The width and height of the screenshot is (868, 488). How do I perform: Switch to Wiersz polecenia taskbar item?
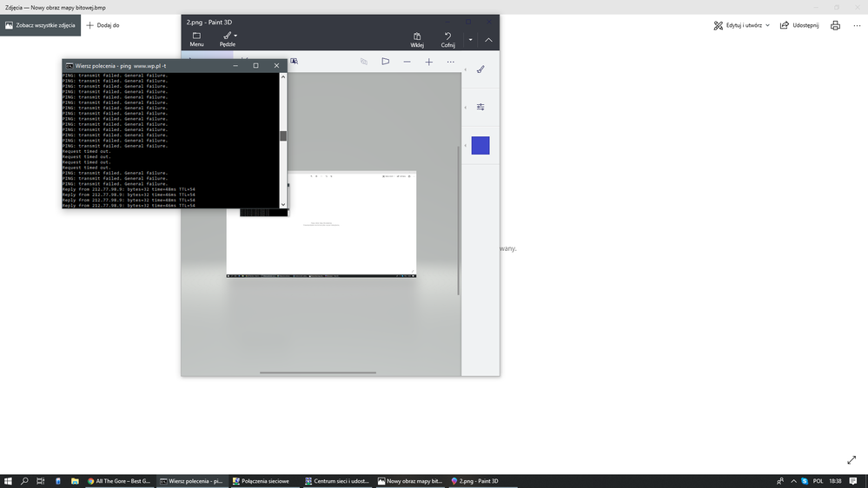[191, 481]
